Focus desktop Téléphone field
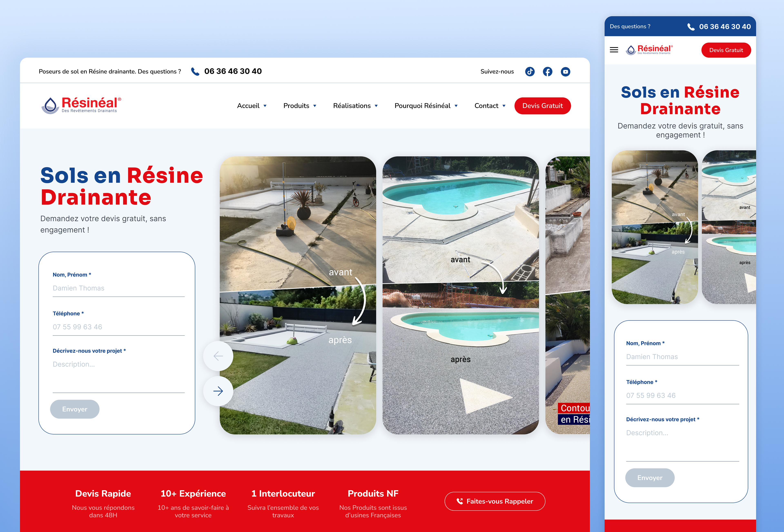 (x=118, y=327)
